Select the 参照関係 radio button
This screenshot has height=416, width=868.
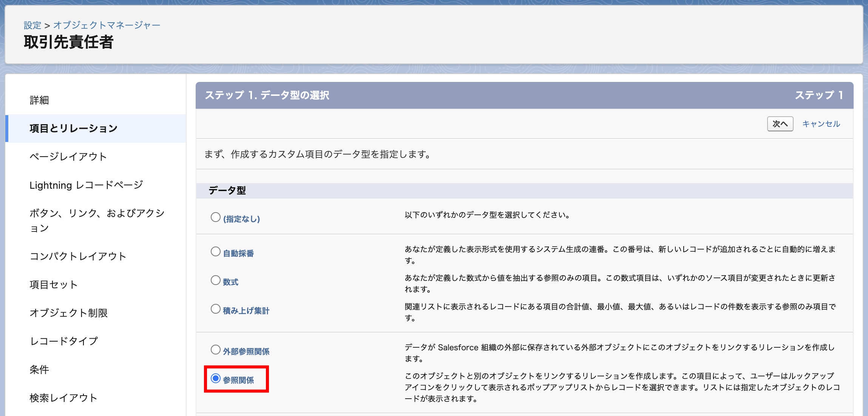click(x=216, y=378)
